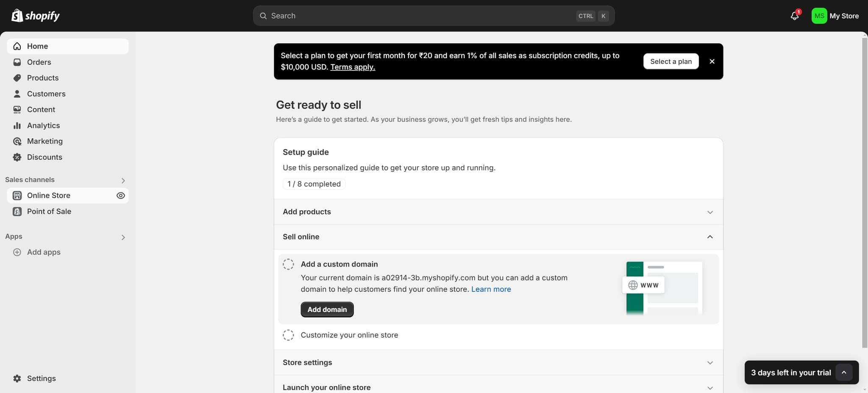Click the Add domain button
The width and height of the screenshot is (868, 393).
pos(327,310)
